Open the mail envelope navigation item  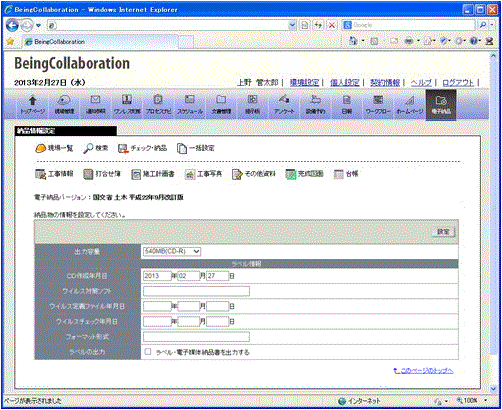pos(95,105)
